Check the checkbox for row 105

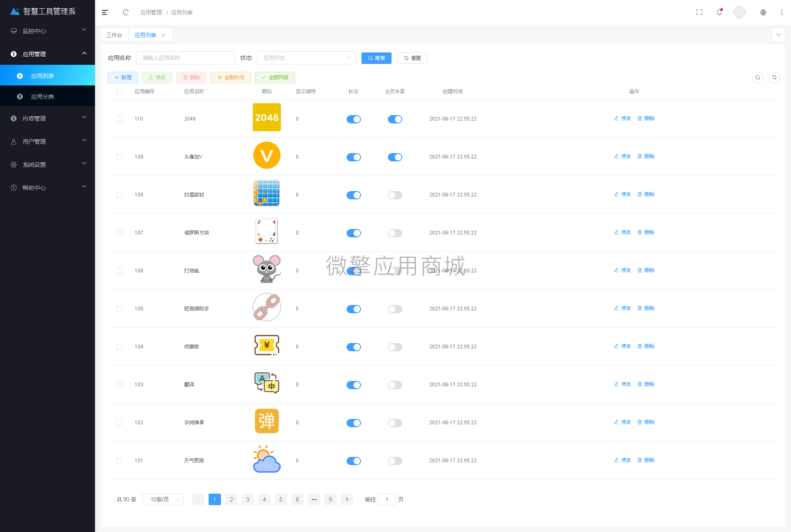(x=119, y=309)
